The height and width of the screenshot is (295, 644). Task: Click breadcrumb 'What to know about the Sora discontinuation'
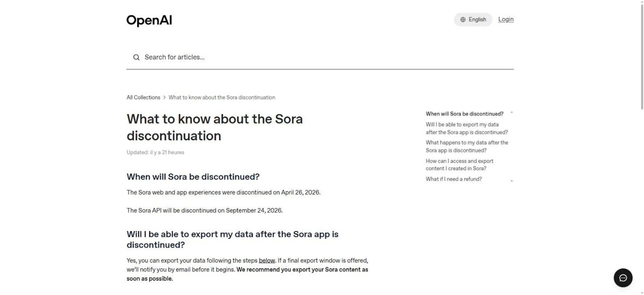coord(222,97)
